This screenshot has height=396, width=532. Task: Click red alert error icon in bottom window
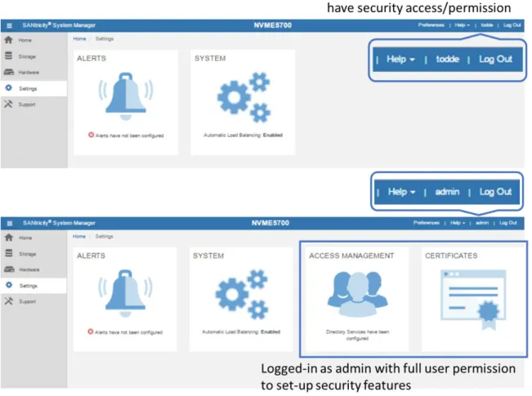pos(90,331)
